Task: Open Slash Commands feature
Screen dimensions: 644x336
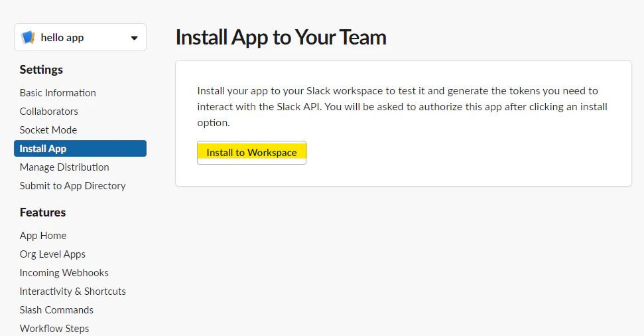Action: click(56, 309)
